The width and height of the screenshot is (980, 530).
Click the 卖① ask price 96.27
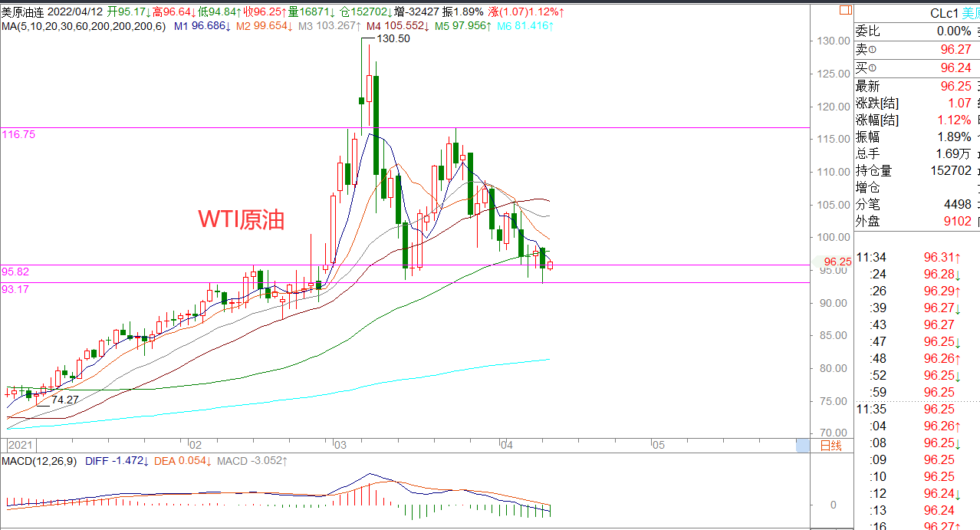[955, 49]
